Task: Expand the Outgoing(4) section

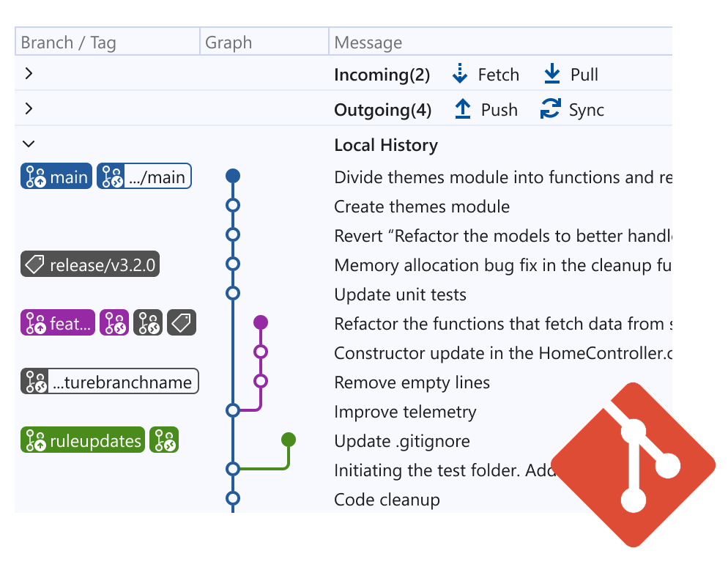Action: coord(28,108)
